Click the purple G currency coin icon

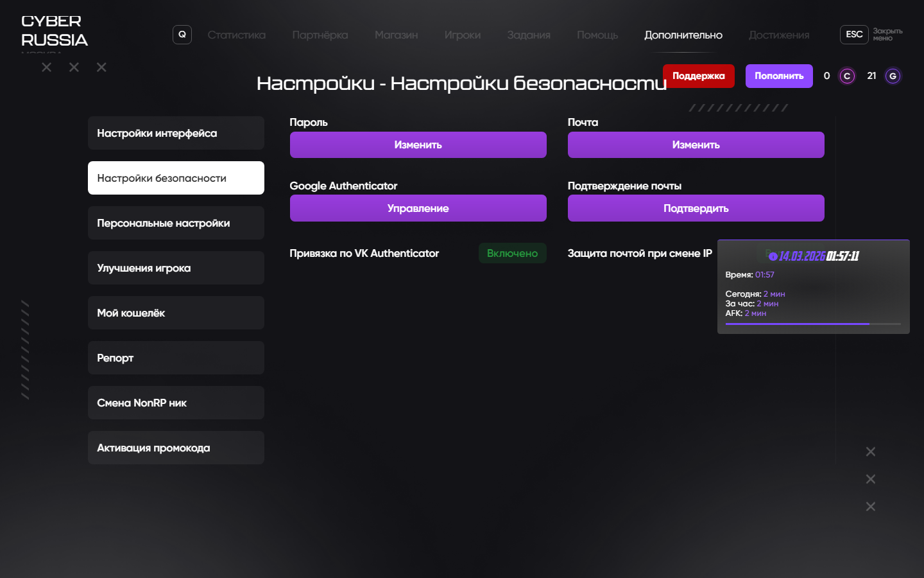[x=893, y=76]
